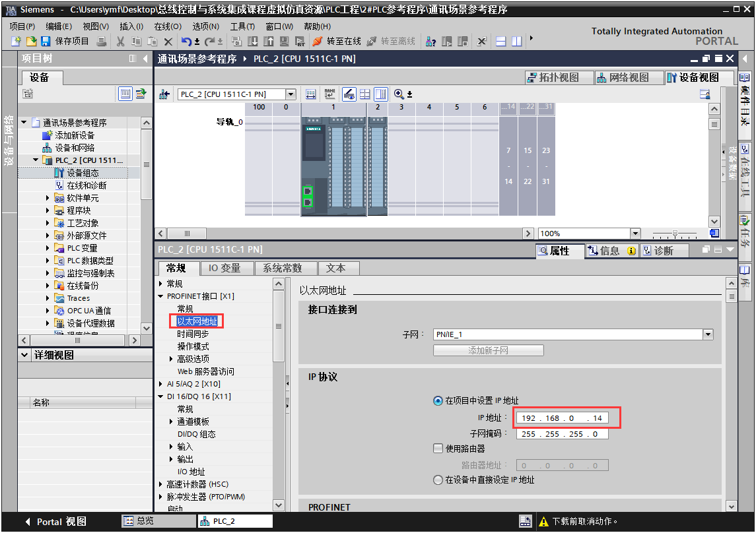This screenshot has height=533, width=756.
Task: Toggle the project tree list view icon
Action: point(125,94)
